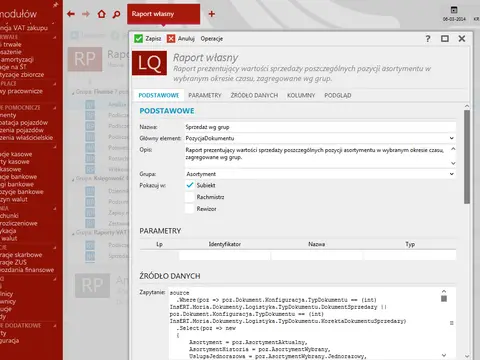Open 'acje kasowe' in sidebar
This screenshot has width=480, height=360.
coord(16,154)
